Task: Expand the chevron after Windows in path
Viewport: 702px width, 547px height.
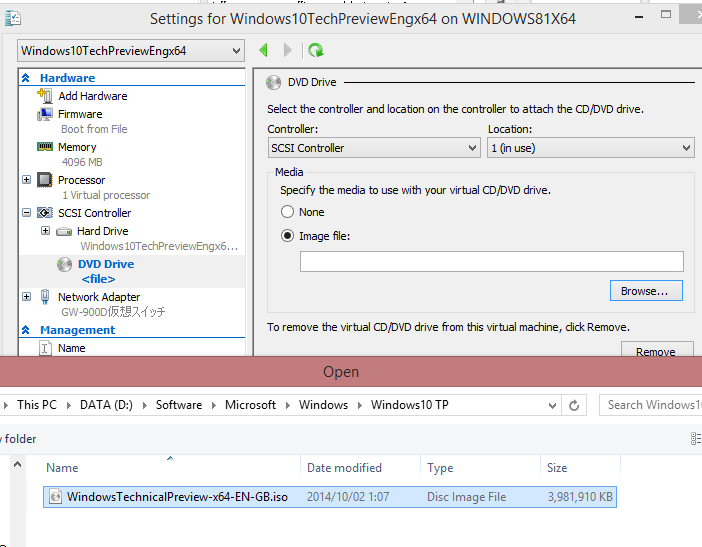Action: point(360,405)
